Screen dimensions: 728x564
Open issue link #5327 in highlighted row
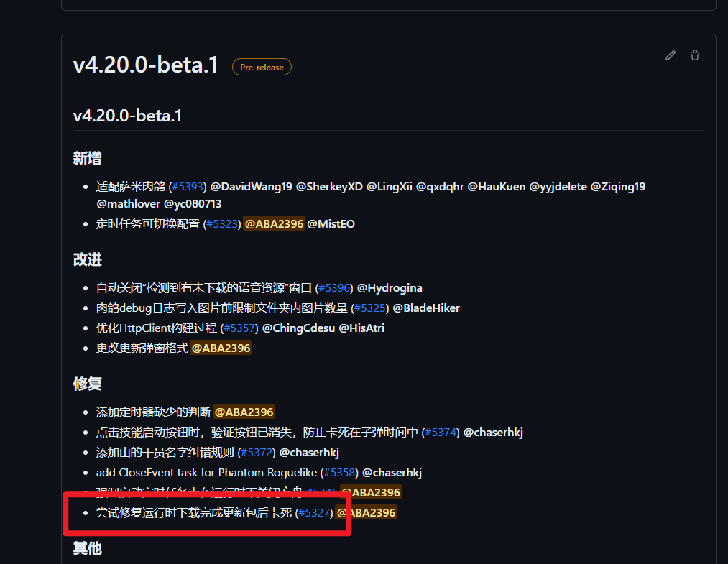(x=313, y=512)
